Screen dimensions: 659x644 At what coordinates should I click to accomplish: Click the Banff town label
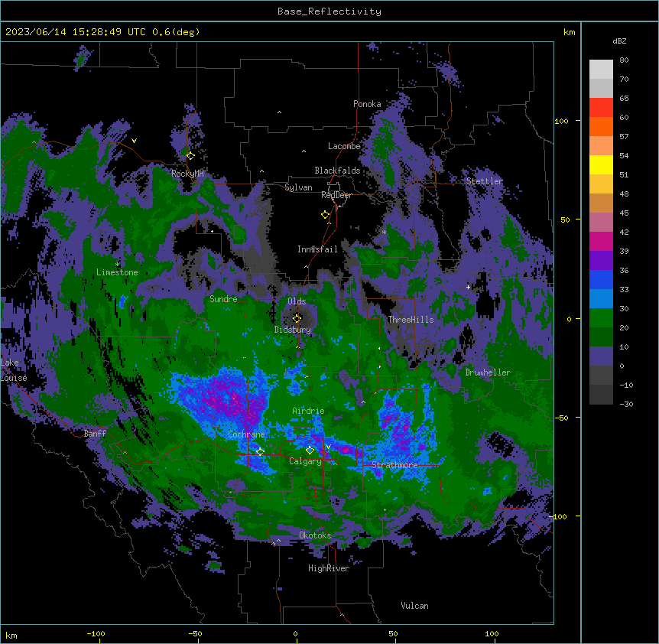click(x=95, y=434)
